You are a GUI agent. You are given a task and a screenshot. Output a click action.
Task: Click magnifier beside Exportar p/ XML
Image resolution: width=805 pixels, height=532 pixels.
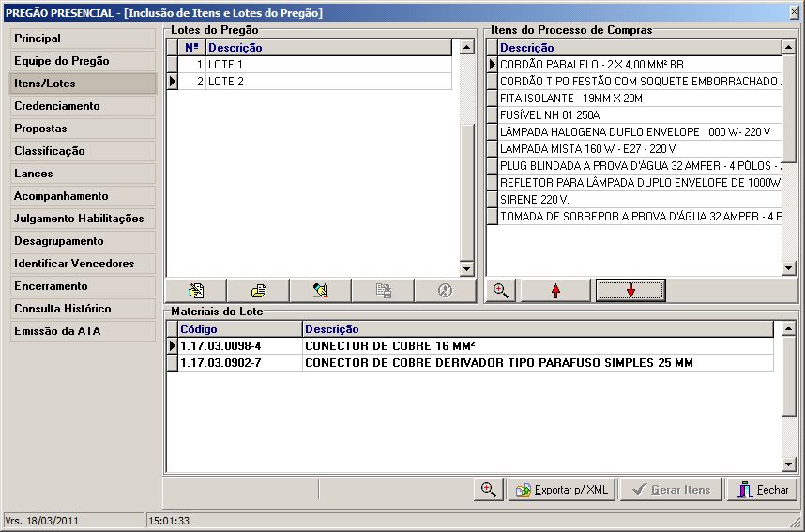point(488,490)
